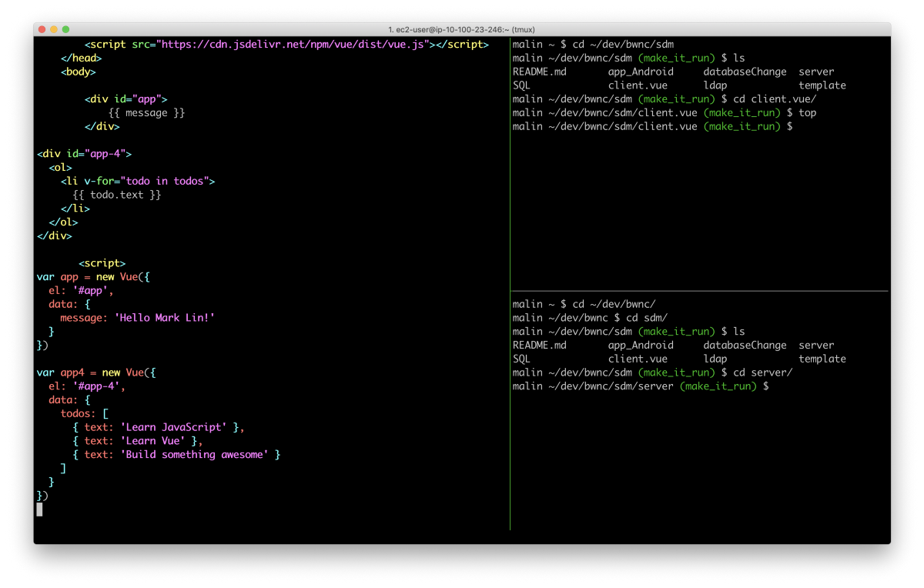Click the 'cd server/' command
Viewport: 924px width, 588px height.
point(763,373)
